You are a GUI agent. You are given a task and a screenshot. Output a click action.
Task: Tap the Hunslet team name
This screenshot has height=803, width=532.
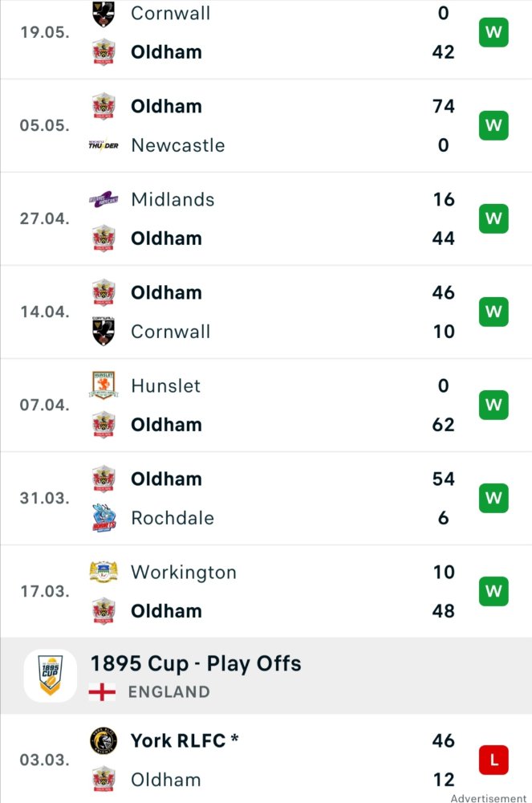pyautogui.click(x=166, y=385)
